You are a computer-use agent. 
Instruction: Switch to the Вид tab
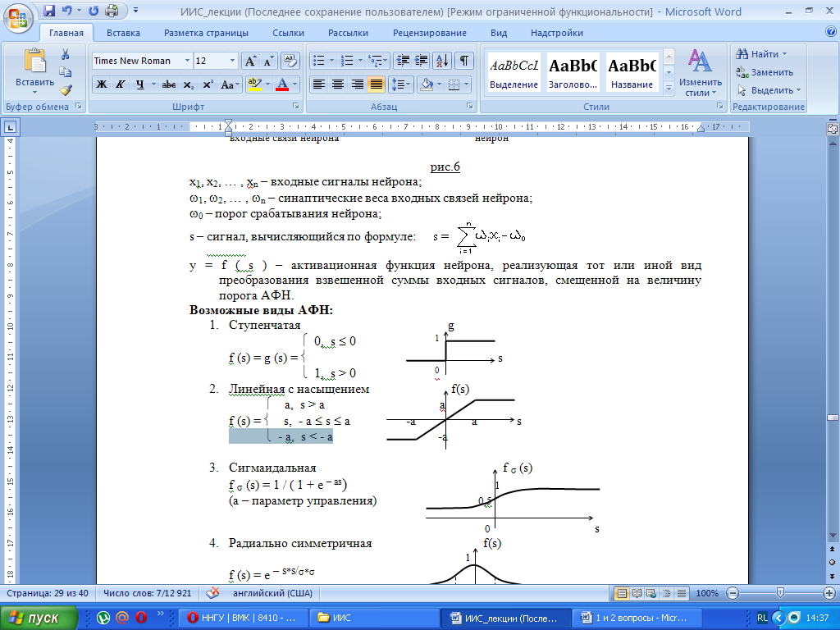[x=499, y=33]
